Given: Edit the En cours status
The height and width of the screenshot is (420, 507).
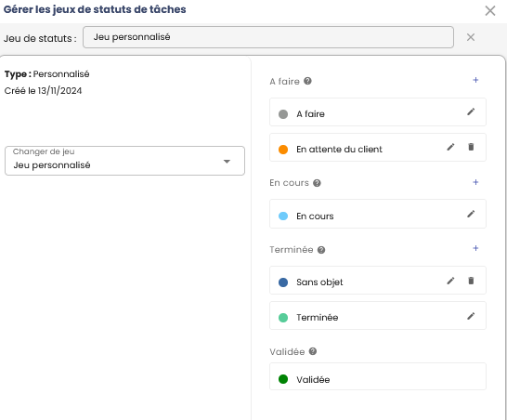Looking at the screenshot, I should [x=471, y=214].
